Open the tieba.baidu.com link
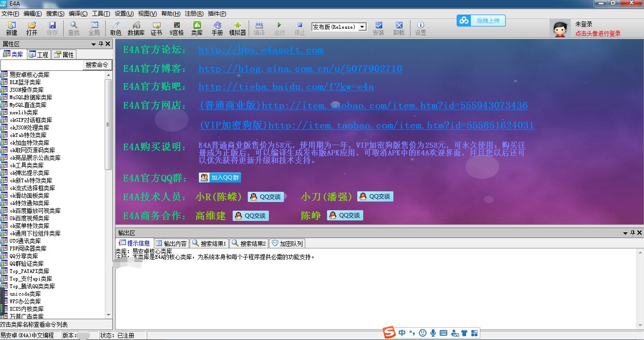Viewport: 644px width, 340px height. pyautogui.click(x=286, y=87)
